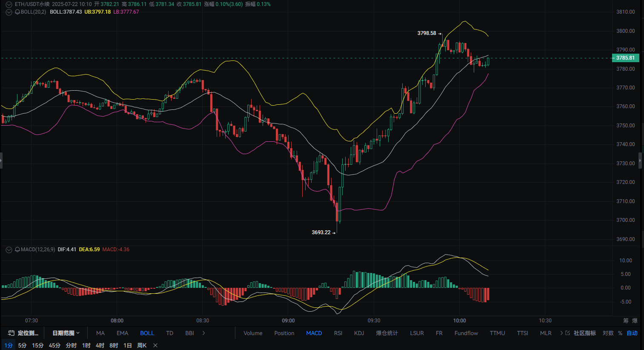Collapse the ETH/USDT legend chevron

(9, 4)
